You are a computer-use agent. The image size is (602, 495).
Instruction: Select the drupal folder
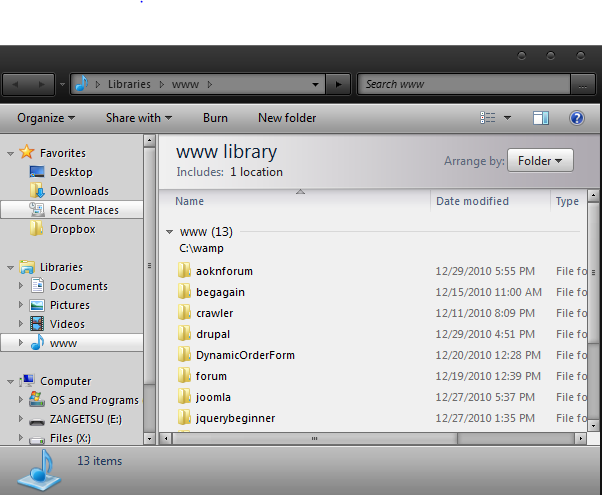[x=213, y=334]
